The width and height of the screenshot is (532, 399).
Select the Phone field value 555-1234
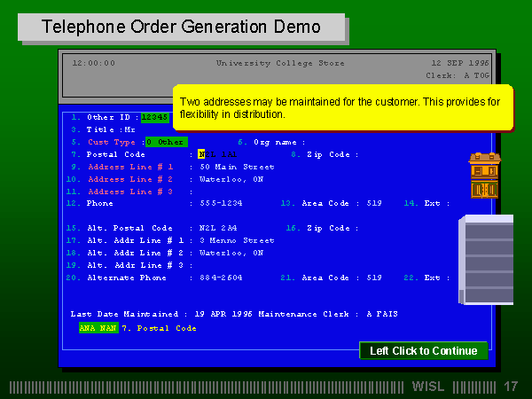coord(222,203)
